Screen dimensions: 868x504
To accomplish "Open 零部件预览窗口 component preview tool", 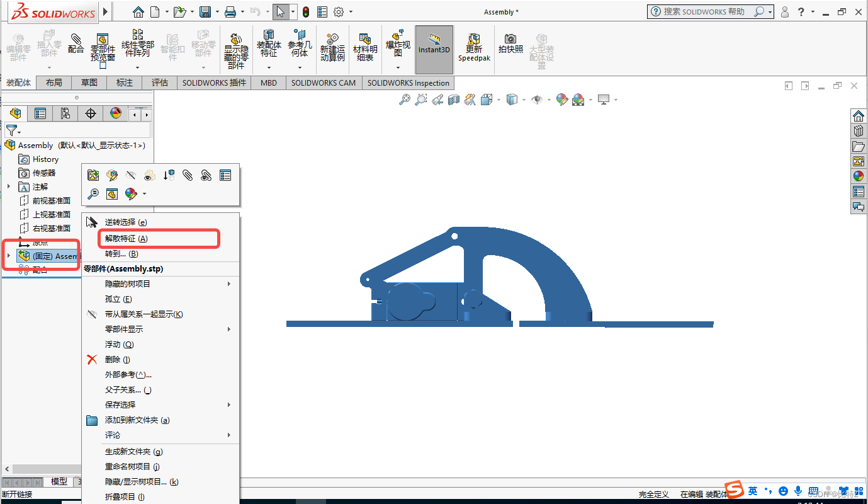I will point(103,50).
